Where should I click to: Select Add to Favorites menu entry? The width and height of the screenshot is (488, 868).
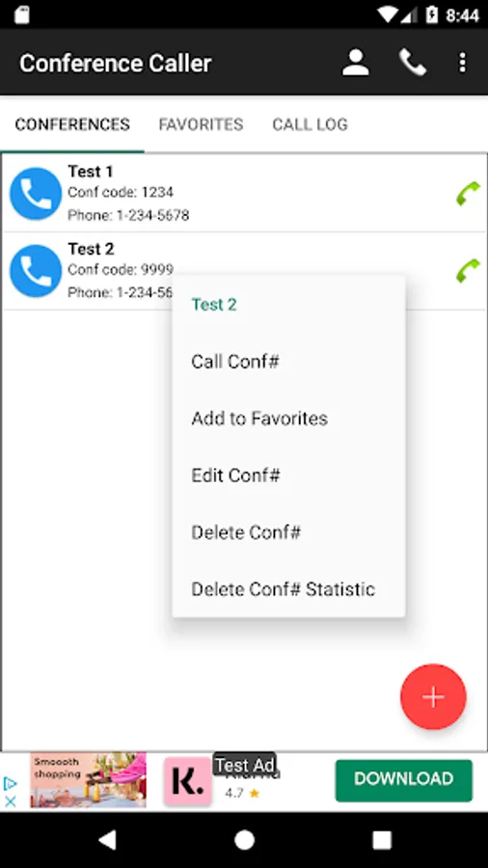[288, 418]
